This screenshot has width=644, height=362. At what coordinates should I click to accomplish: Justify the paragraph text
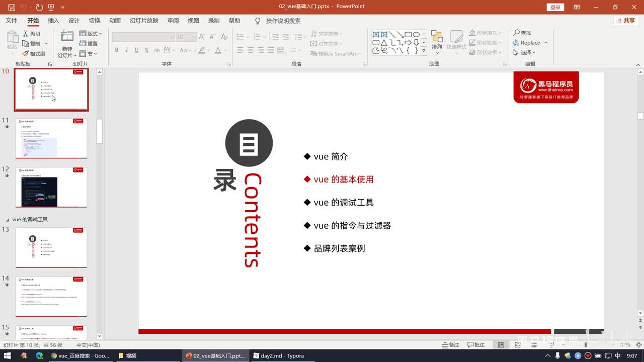[x=271, y=50]
